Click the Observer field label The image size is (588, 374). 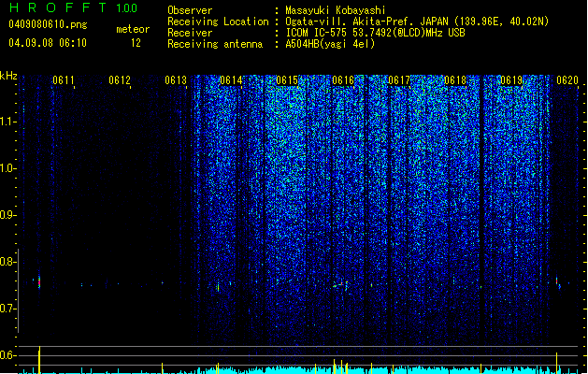[190, 10]
